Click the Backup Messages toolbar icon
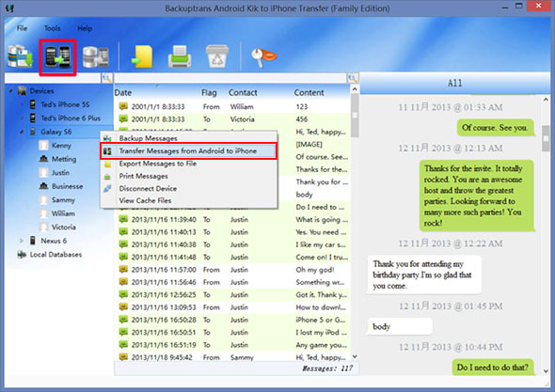 coord(20,56)
